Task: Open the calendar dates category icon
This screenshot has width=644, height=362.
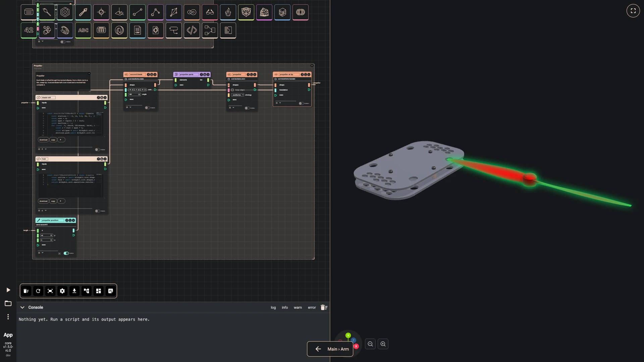Action: (x=101, y=31)
